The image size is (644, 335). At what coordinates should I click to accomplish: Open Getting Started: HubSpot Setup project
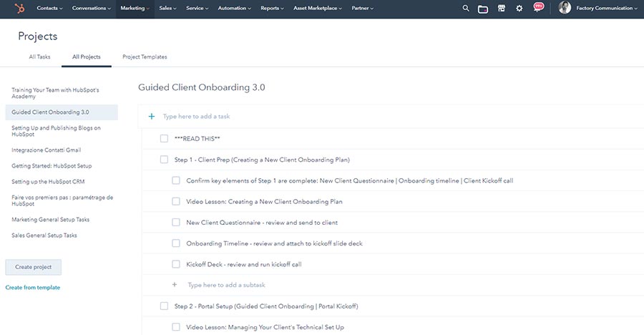(x=52, y=165)
